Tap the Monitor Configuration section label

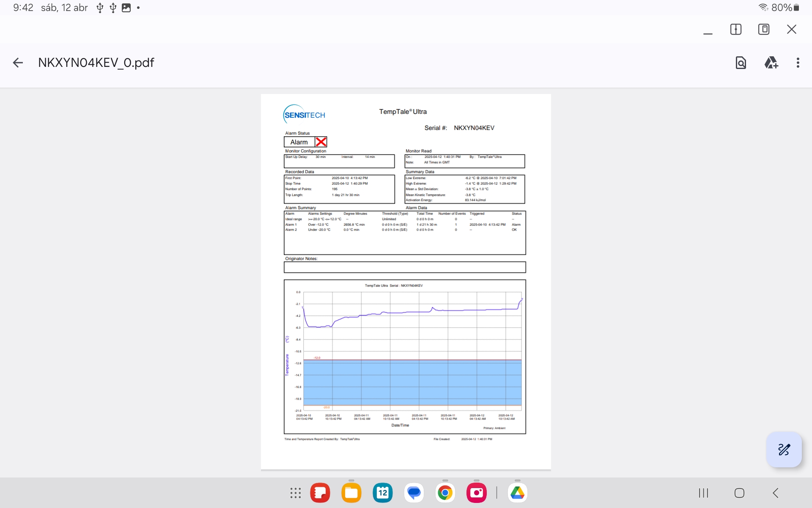pos(305,151)
